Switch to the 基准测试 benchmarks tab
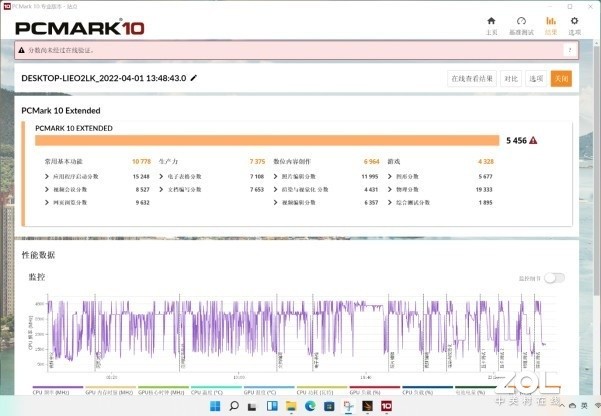The image size is (601, 416). click(521, 26)
